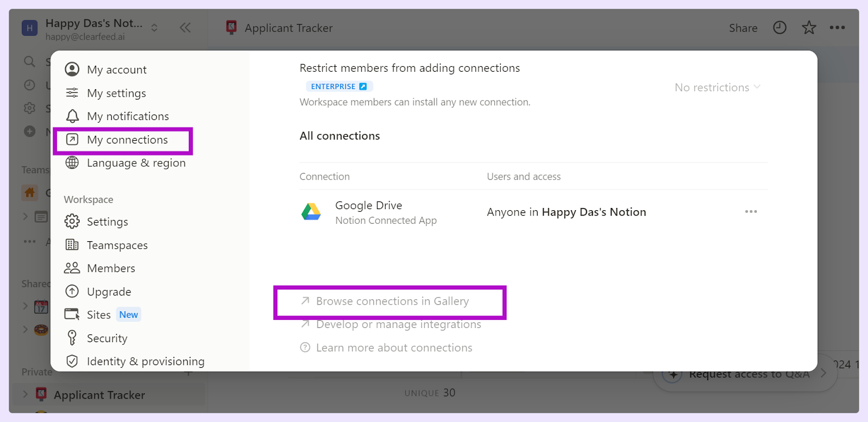The width and height of the screenshot is (868, 422).
Task: Open My account settings
Action: pos(117,70)
